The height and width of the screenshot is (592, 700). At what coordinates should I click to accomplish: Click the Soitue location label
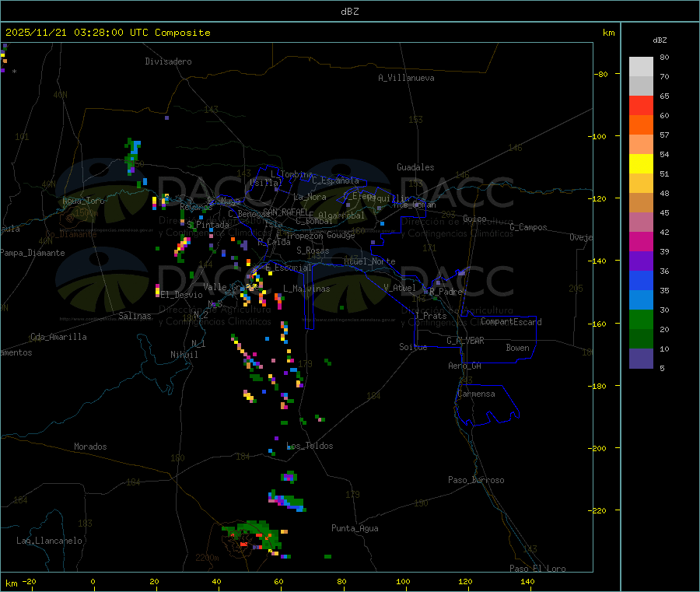click(413, 347)
